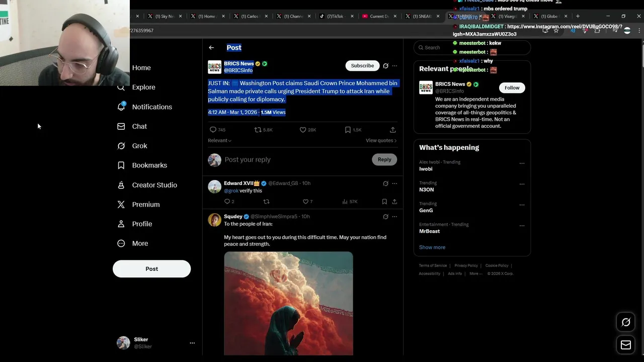Click MrBeast trending topic

pyautogui.click(x=429, y=231)
